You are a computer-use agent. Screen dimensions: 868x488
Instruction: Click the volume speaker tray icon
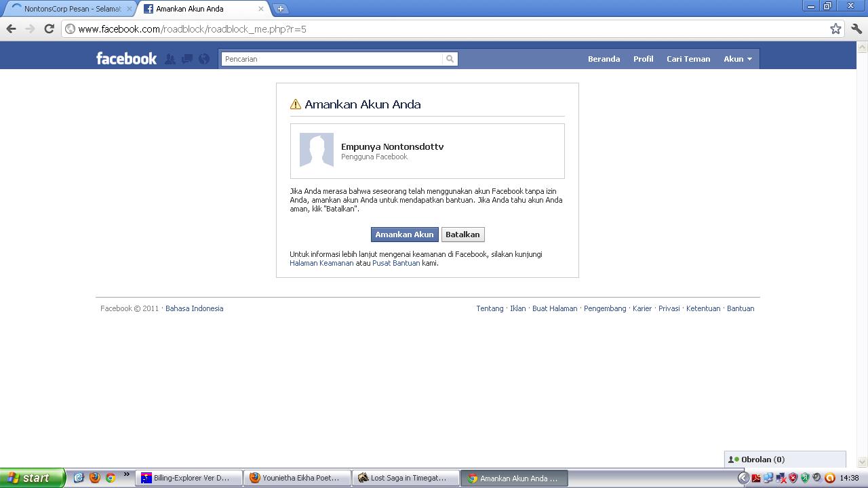[x=817, y=478]
